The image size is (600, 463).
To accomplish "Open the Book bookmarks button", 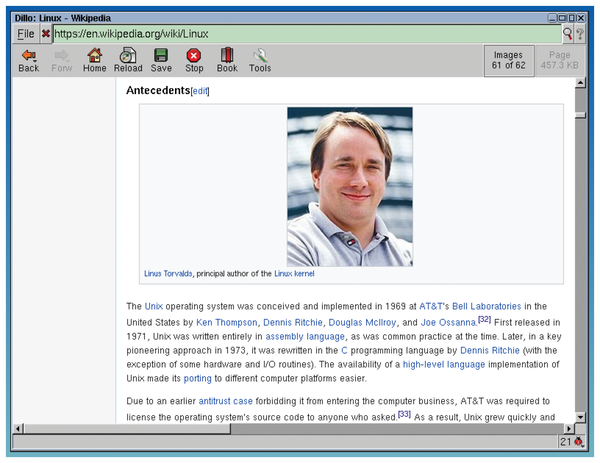I will click(227, 61).
